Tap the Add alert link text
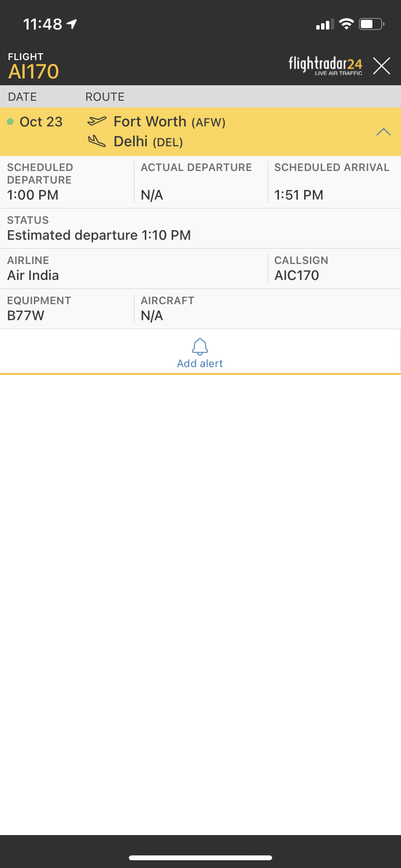 point(200,364)
